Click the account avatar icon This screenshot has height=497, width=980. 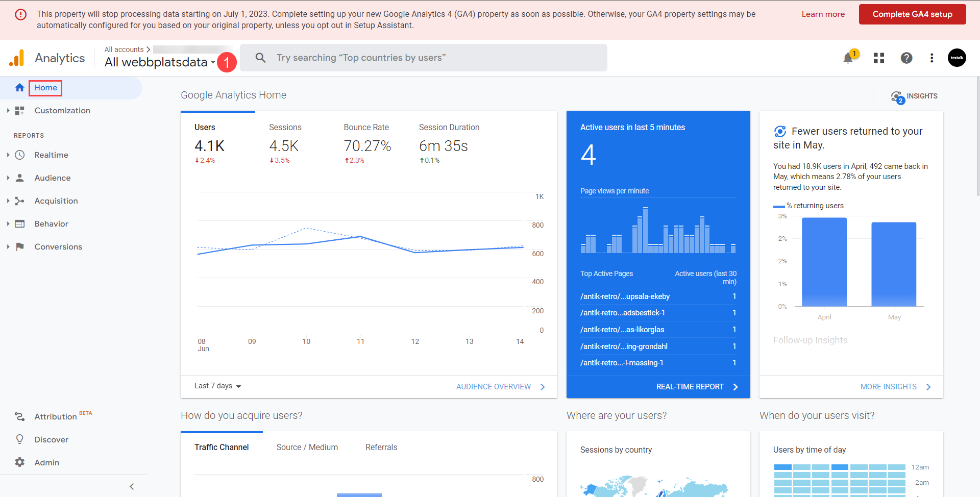click(x=957, y=58)
